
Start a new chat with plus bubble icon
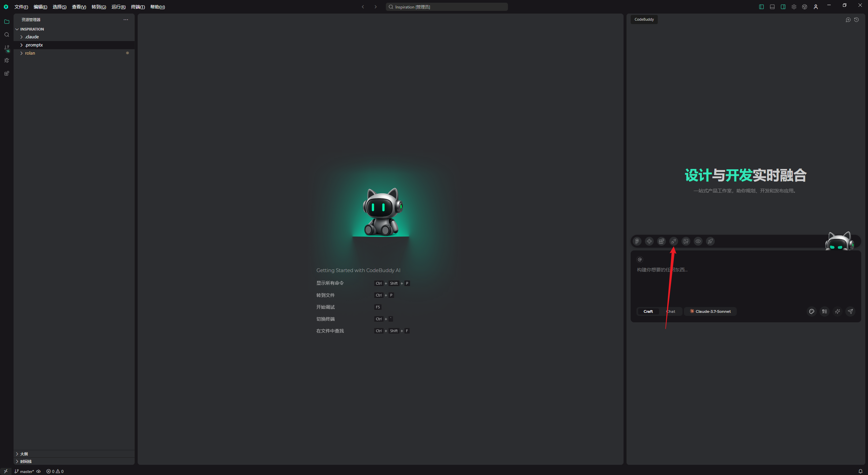coord(848,20)
